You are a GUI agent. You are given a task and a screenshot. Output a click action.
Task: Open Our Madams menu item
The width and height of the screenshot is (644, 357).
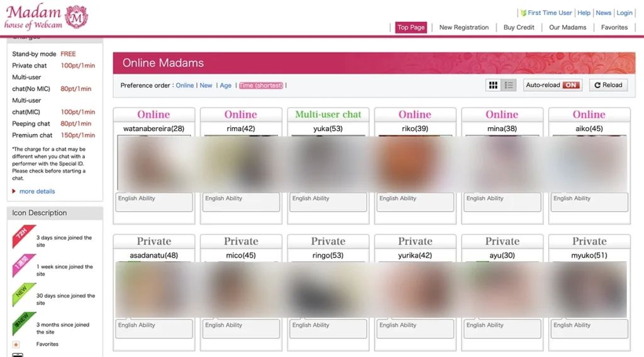[568, 27]
